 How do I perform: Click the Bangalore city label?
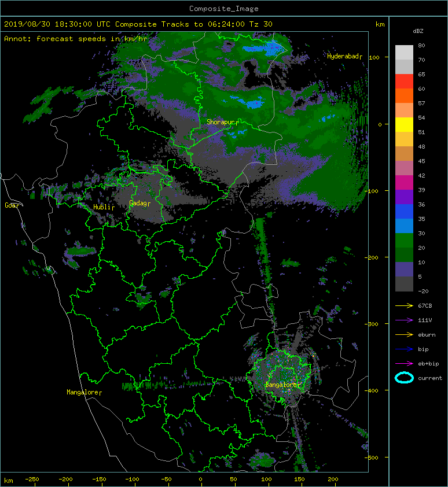[281, 385]
